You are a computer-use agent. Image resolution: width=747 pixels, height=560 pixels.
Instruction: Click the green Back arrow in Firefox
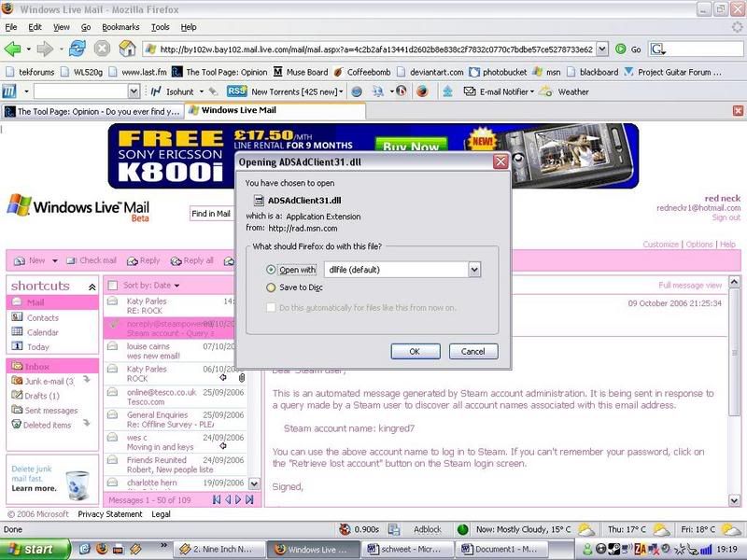[13, 49]
